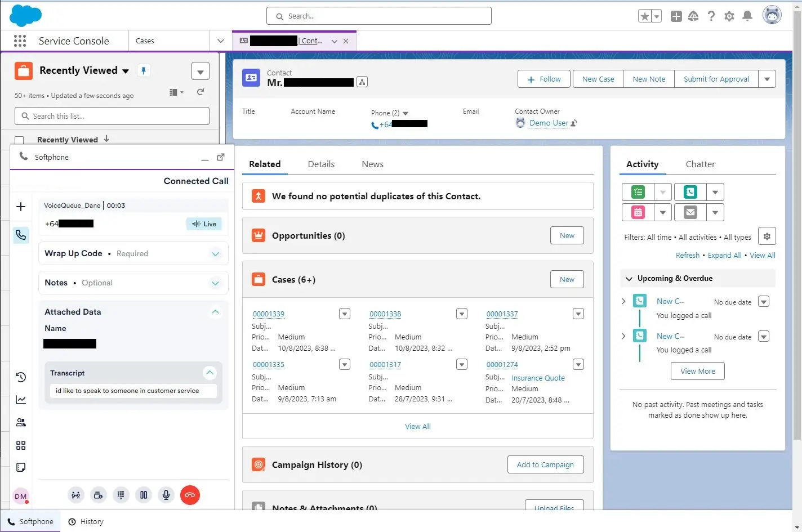Collapse the Transcript section
The width and height of the screenshot is (802, 532).
210,373
